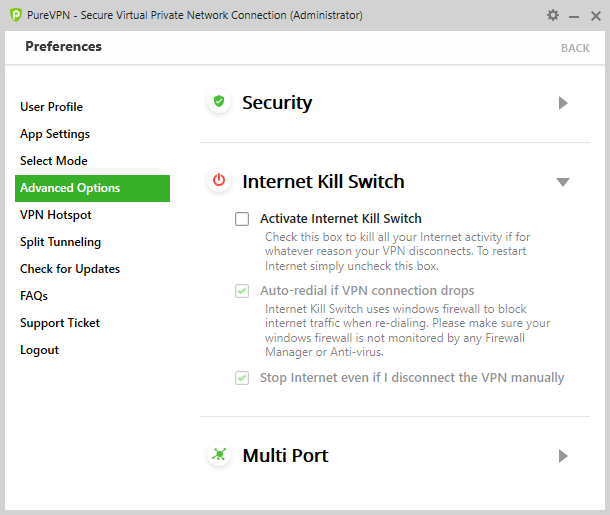Image resolution: width=610 pixels, height=515 pixels.
Task: Expand the Multi Port section arrow
Action: (x=563, y=456)
